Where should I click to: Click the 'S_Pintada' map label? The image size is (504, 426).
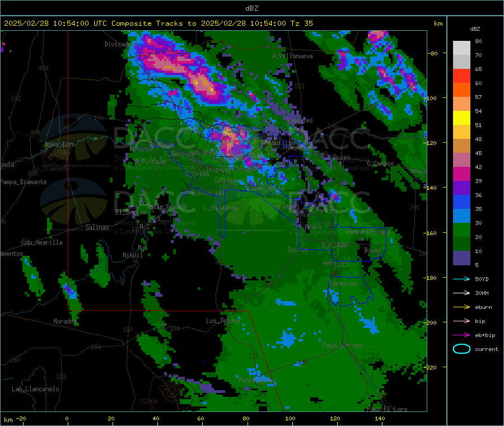coord(150,162)
